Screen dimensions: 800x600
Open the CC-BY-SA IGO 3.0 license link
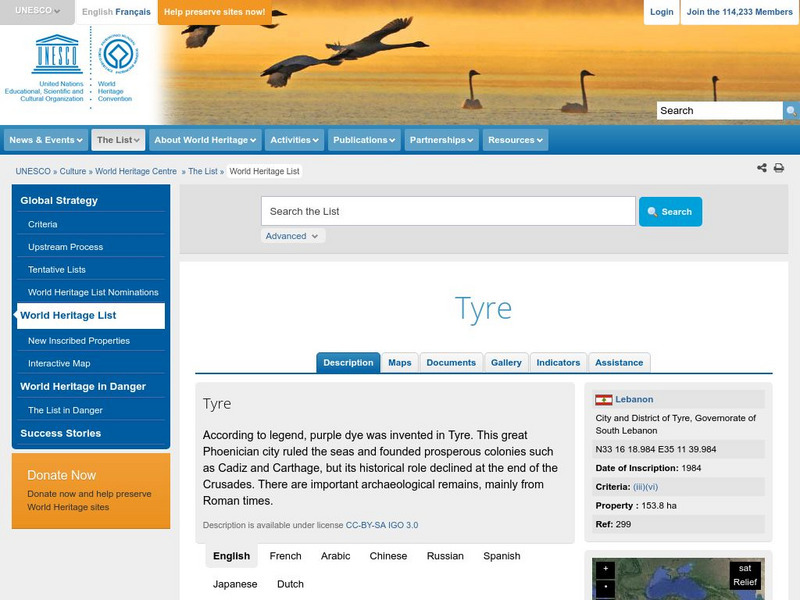click(382, 525)
